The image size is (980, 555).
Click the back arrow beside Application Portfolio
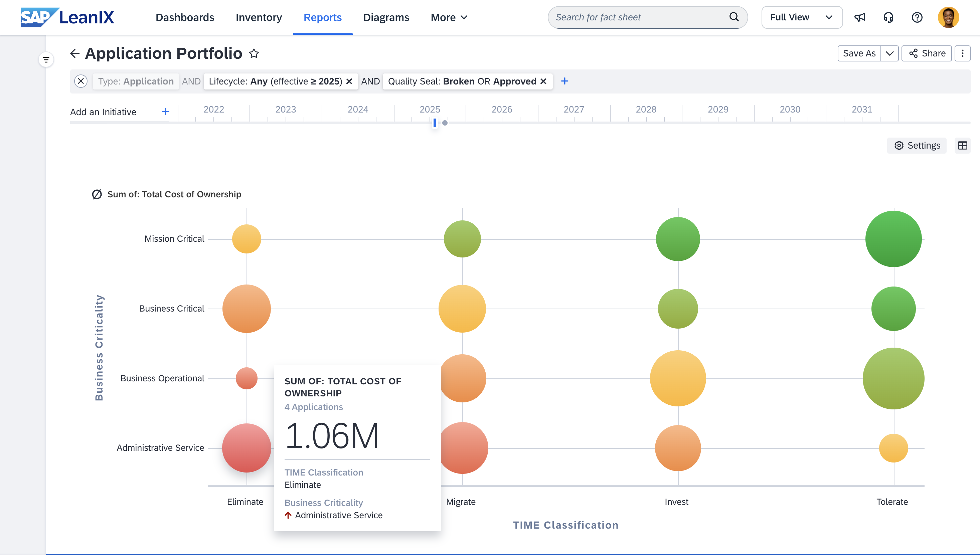(75, 53)
